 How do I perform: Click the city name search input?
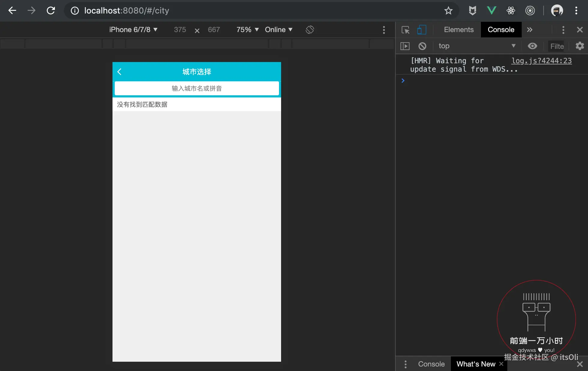coord(196,88)
